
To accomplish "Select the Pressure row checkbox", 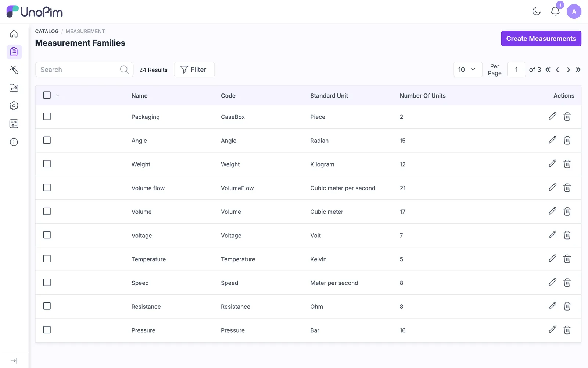I will pyautogui.click(x=47, y=330).
